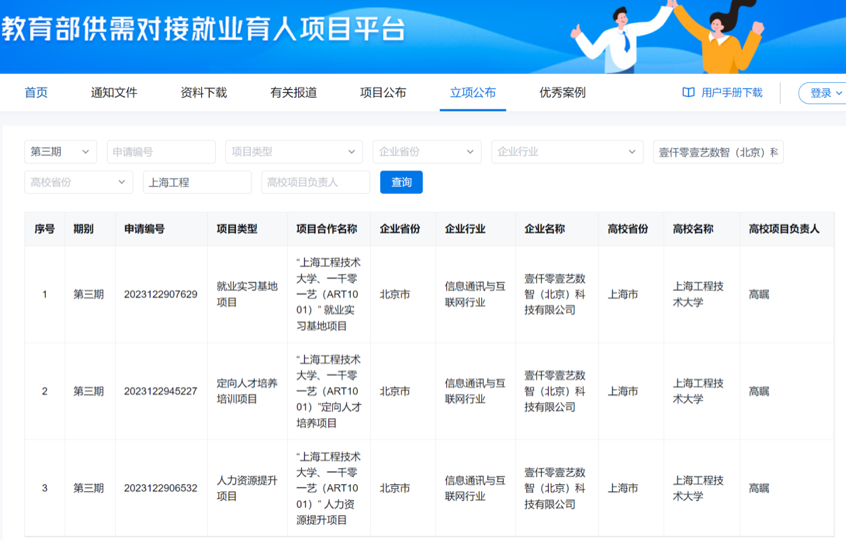Expand the 企业省份 dropdown
Image resolution: width=846 pixels, height=541 pixels.
pos(426,152)
